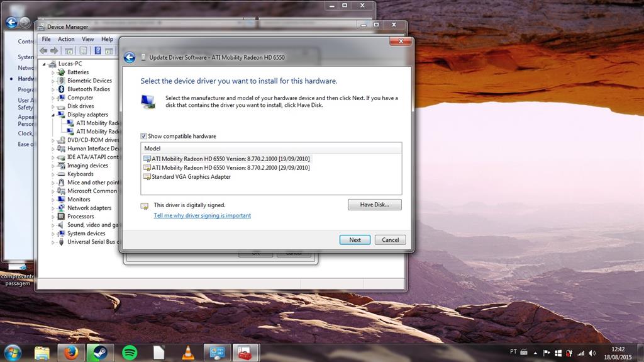The image size is (644, 362).
Task: Click Next in the driver wizard
Action: click(x=355, y=240)
